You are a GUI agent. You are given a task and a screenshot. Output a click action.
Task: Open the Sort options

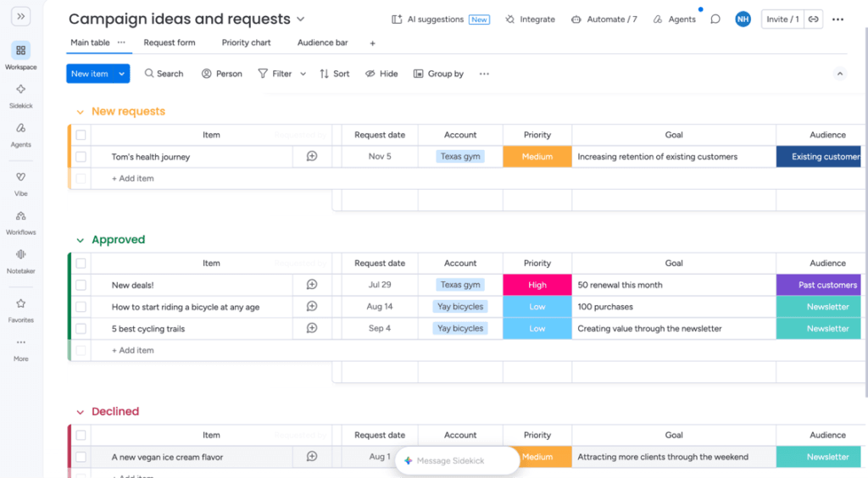pos(334,74)
